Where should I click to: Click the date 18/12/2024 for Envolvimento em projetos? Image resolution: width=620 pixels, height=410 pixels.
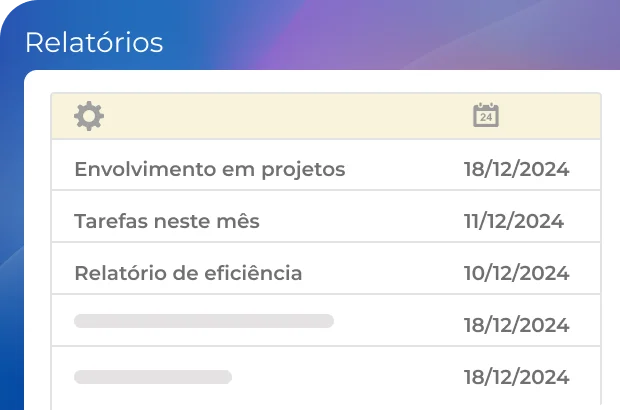[x=516, y=169]
